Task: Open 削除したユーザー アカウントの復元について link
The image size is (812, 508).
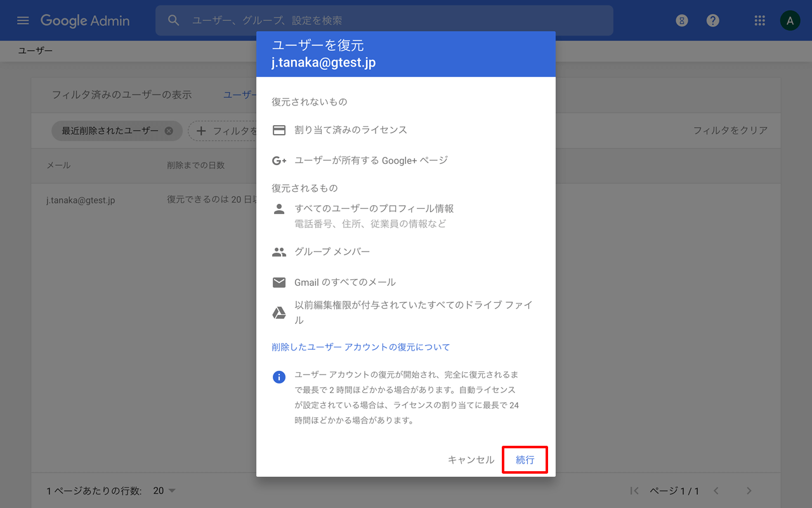Action: [x=361, y=347]
